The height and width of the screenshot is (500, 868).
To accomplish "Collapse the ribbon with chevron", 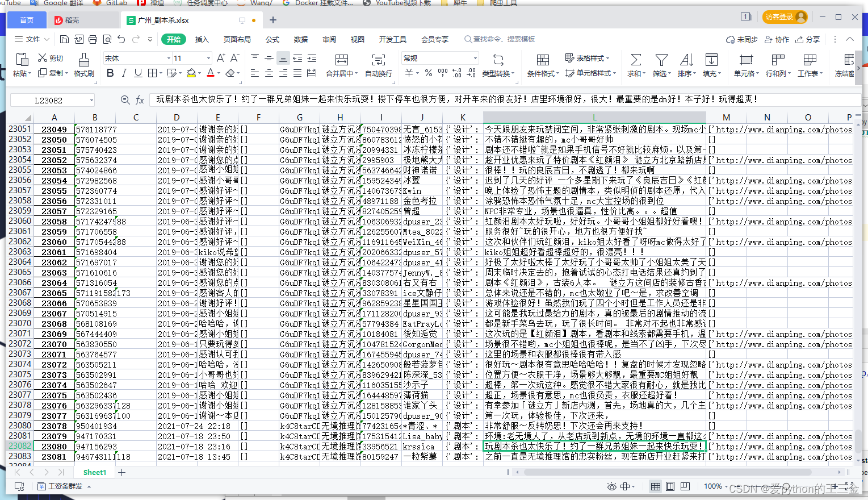I will pyautogui.click(x=850, y=39).
